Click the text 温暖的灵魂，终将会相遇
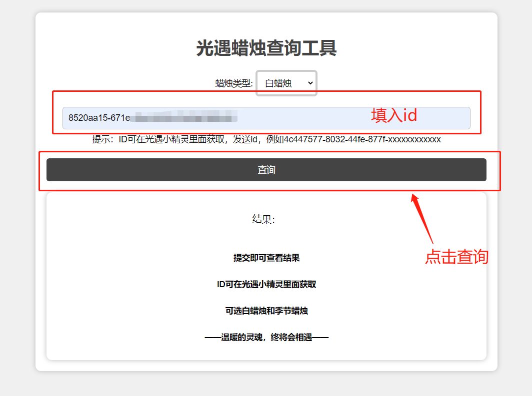 tap(266, 337)
